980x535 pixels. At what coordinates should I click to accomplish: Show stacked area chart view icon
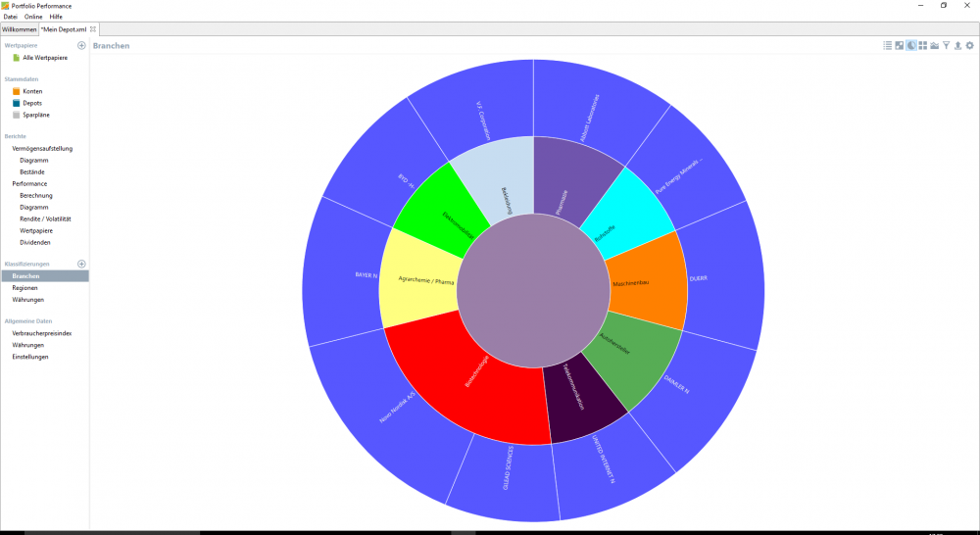coord(934,46)
